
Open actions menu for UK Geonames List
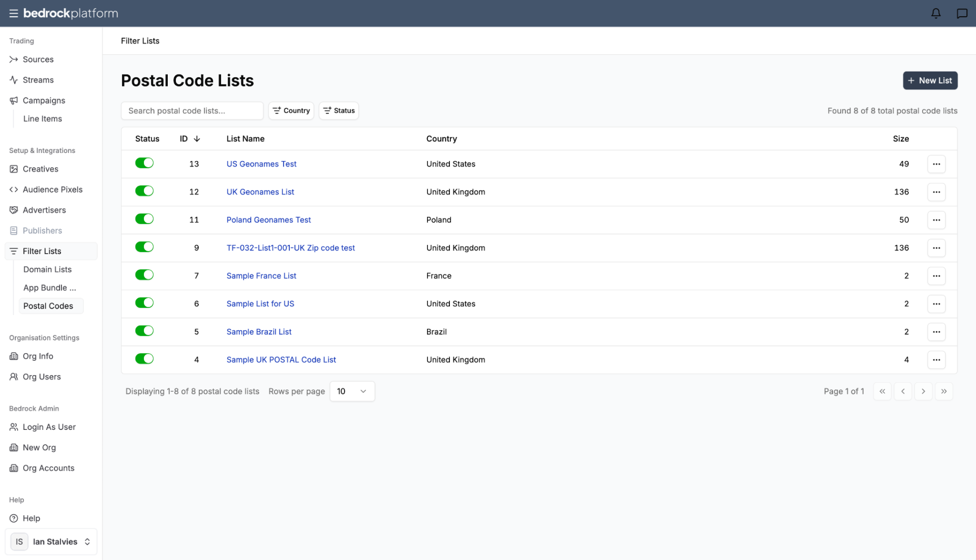click(x=936, y=192)
